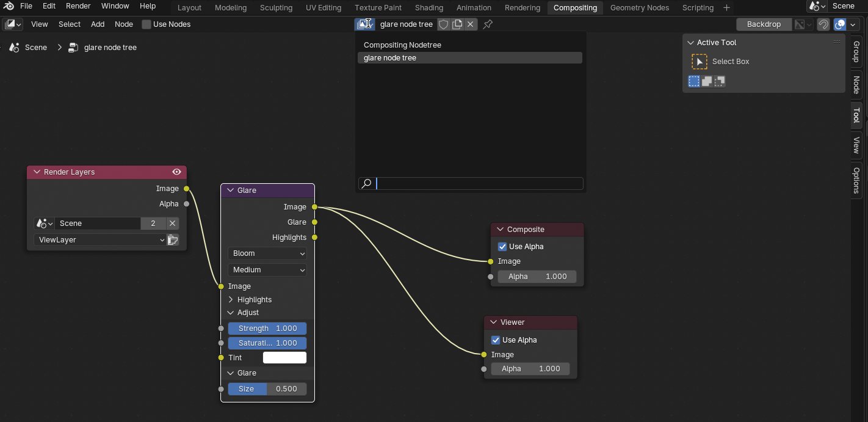
Task: Open the Tool sidebar tab
Action: coord(856,115)
